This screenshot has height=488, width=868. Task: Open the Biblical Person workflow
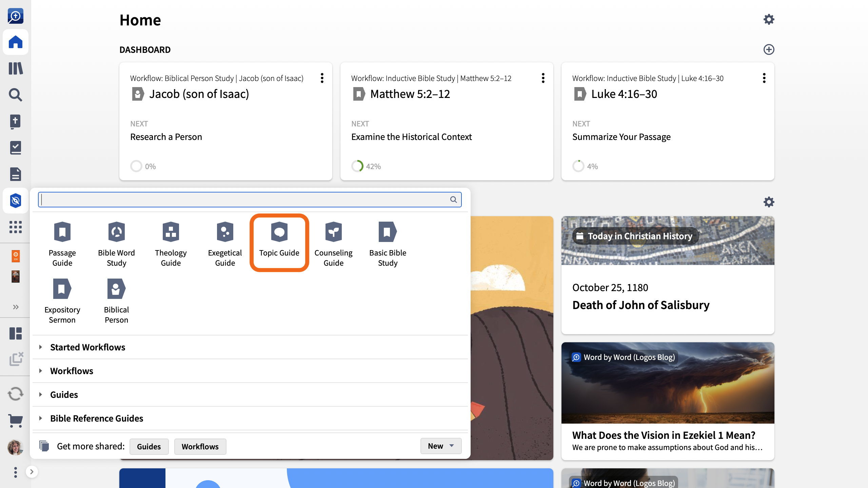click(117, 301)
